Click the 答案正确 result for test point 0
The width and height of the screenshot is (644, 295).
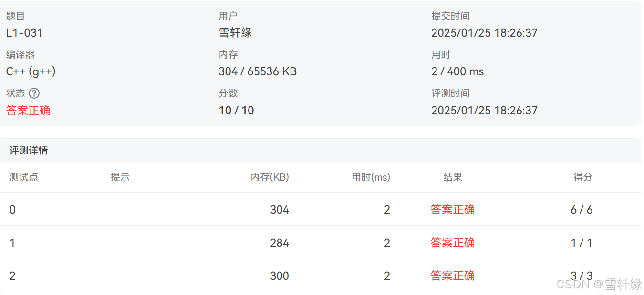coord(452,209)
